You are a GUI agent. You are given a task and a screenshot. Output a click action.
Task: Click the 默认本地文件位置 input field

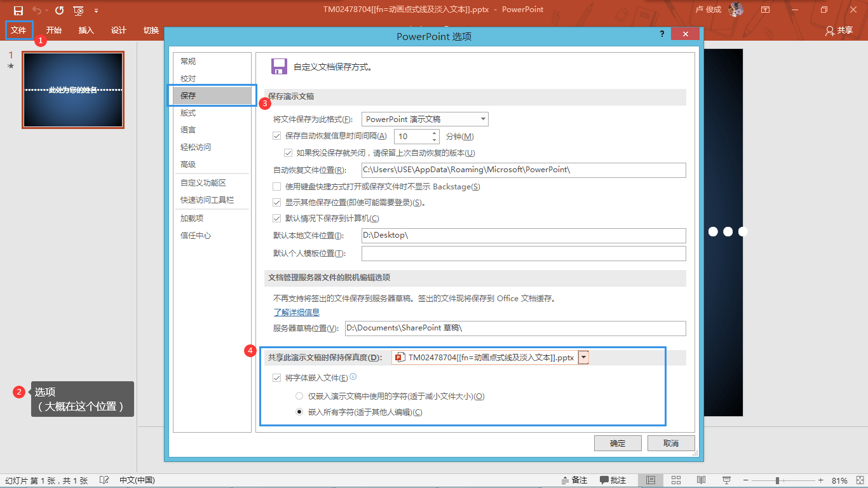tap(523, 236)
